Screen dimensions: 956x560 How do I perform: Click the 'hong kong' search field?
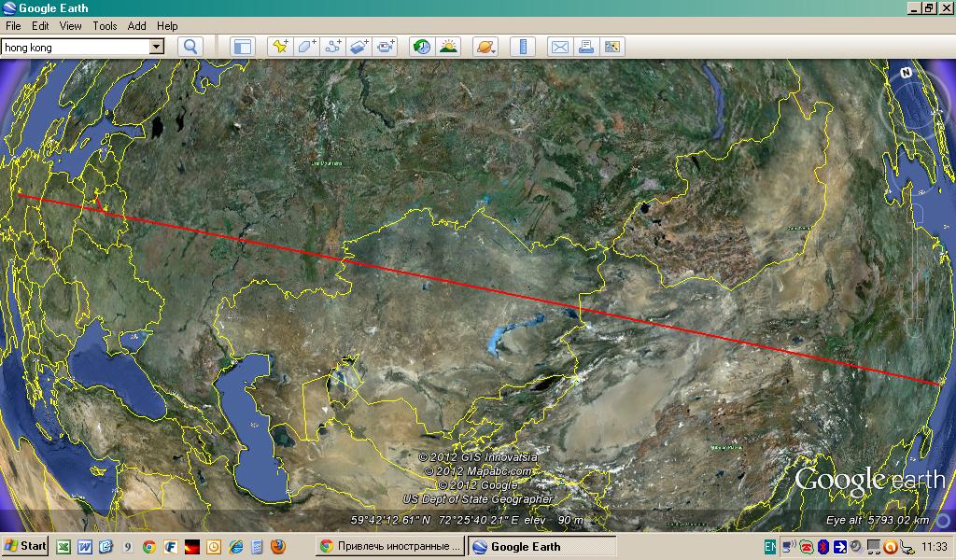76,47
